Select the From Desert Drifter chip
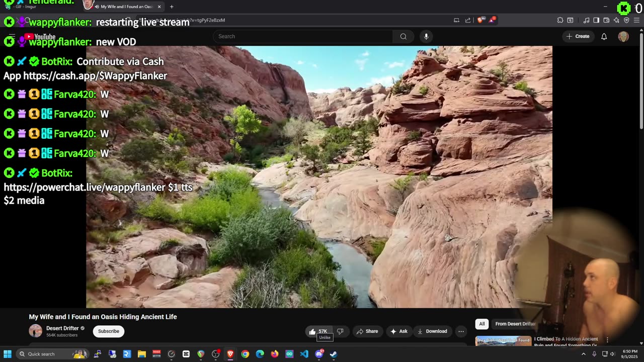The width and height of the screenshot is (644, 362). [515, 324]
